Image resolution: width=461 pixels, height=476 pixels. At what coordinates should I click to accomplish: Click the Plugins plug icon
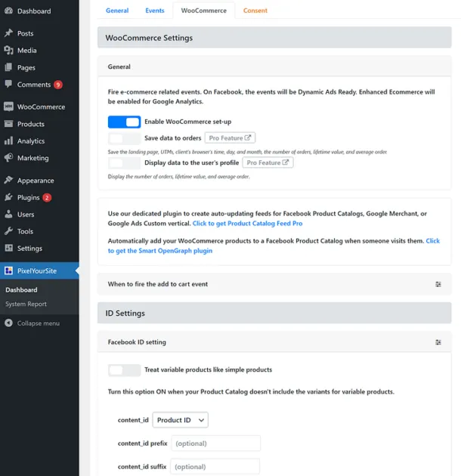click(8, 197)
